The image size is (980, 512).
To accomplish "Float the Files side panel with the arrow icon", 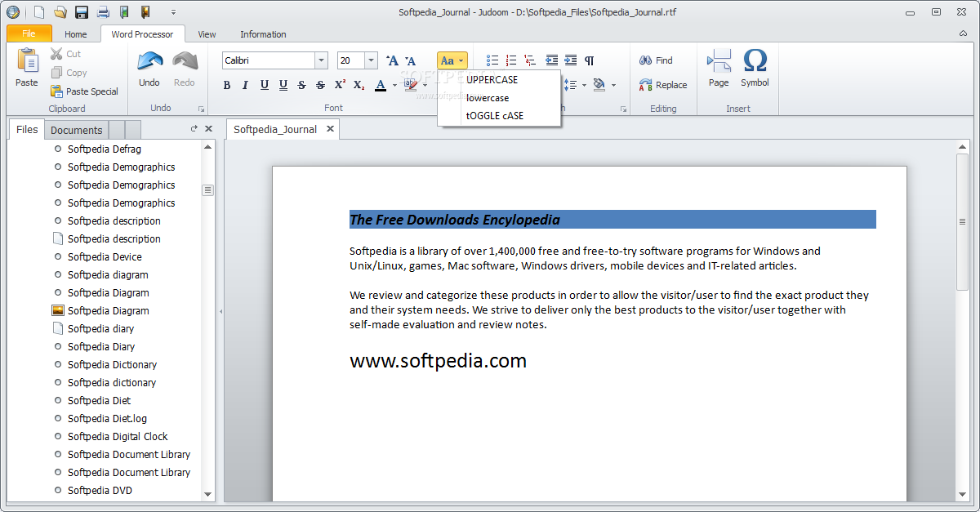I will pos(194,129).
